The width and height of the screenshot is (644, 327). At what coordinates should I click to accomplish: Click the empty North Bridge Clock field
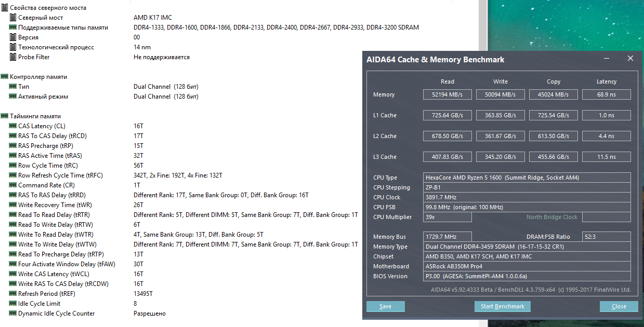[607, 217]
